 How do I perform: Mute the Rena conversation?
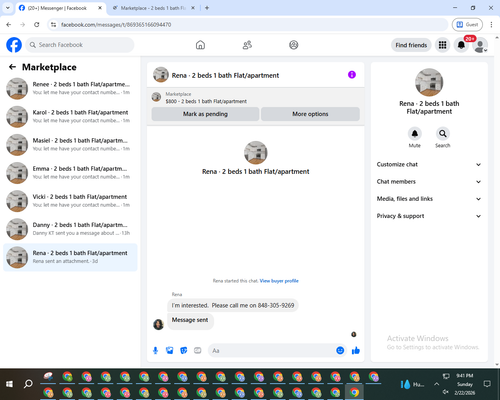click(x=415, y=134)
